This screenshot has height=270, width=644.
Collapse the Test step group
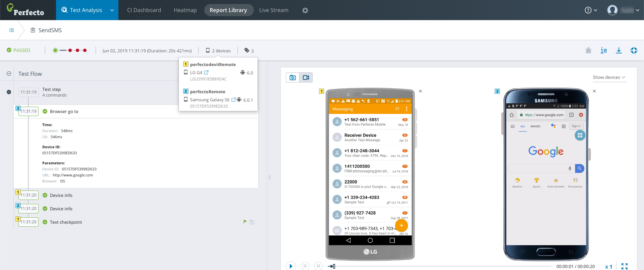click(x=9, y=92)
